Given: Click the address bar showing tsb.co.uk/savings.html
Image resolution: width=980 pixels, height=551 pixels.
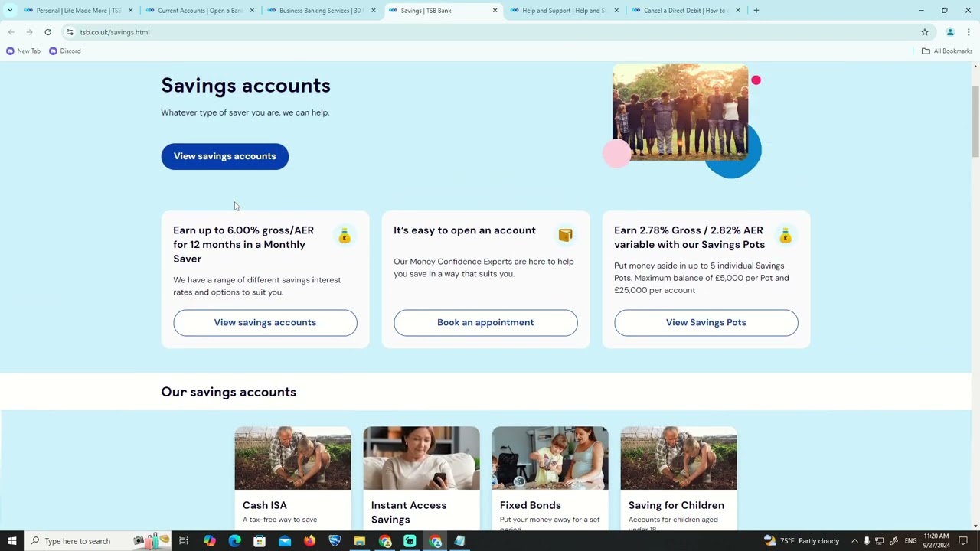Looking at the screenshot, I should click(x=490, y=32).
